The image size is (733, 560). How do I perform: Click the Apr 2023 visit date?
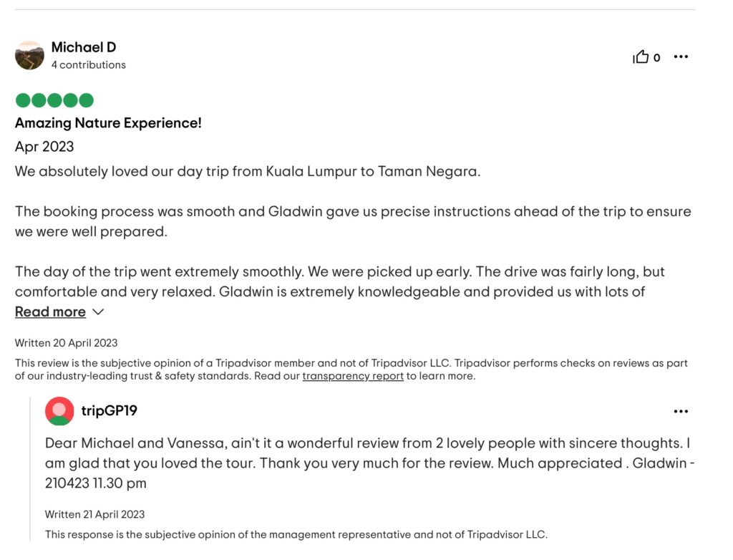[x=44, y=147]
